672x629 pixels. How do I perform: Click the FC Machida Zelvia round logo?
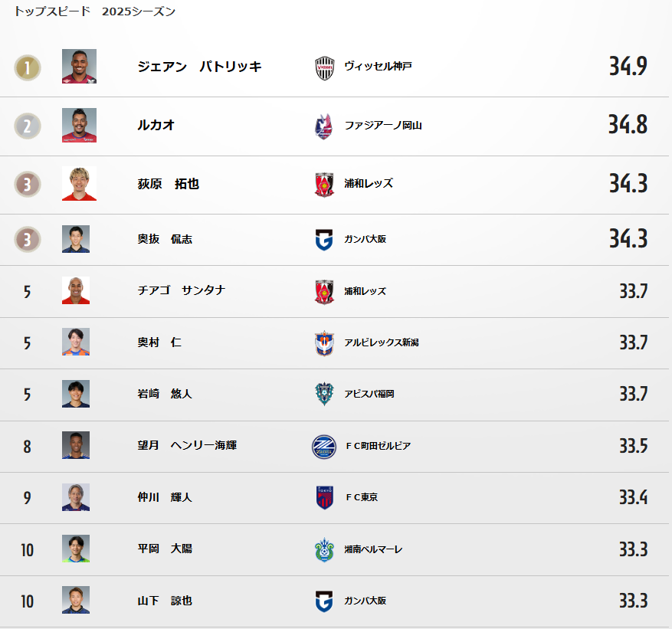(x=324, y=447)
